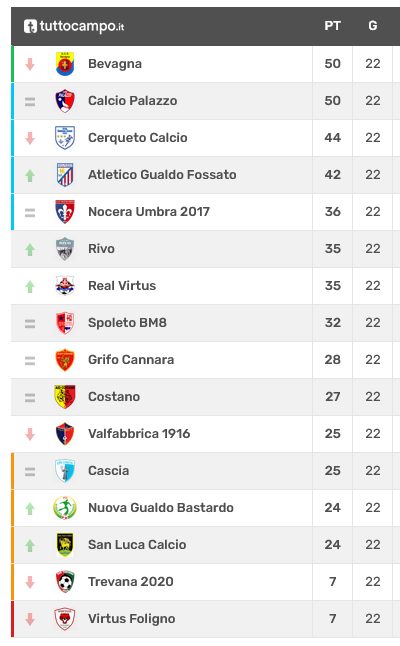Select the San Luca Calcio badge
Screen dimensions: 400x646
(65, 545)
